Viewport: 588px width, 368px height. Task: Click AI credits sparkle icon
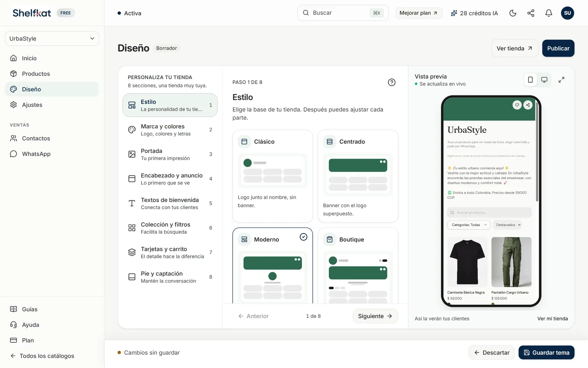pos(454,13)
